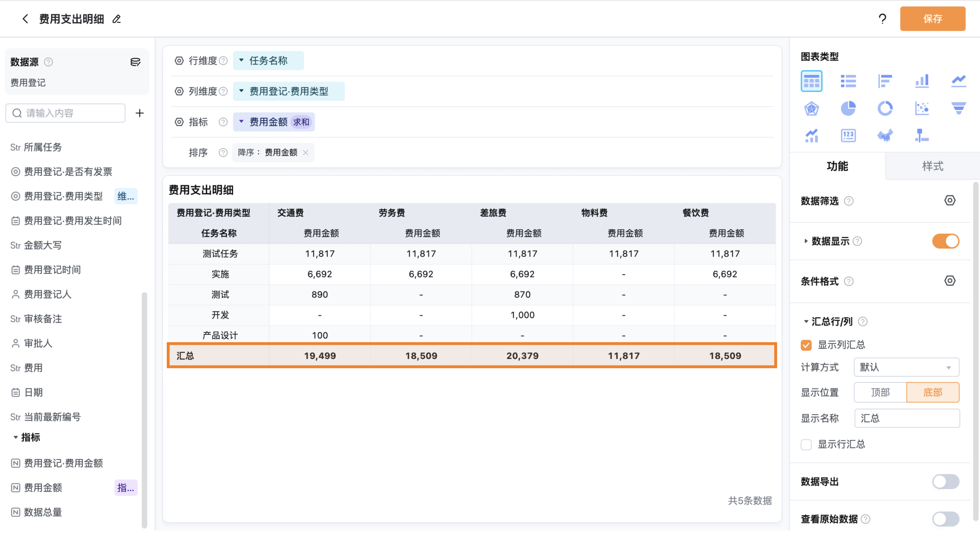
Task: Collapse the 指标 field group
Action: click(16, 437)
